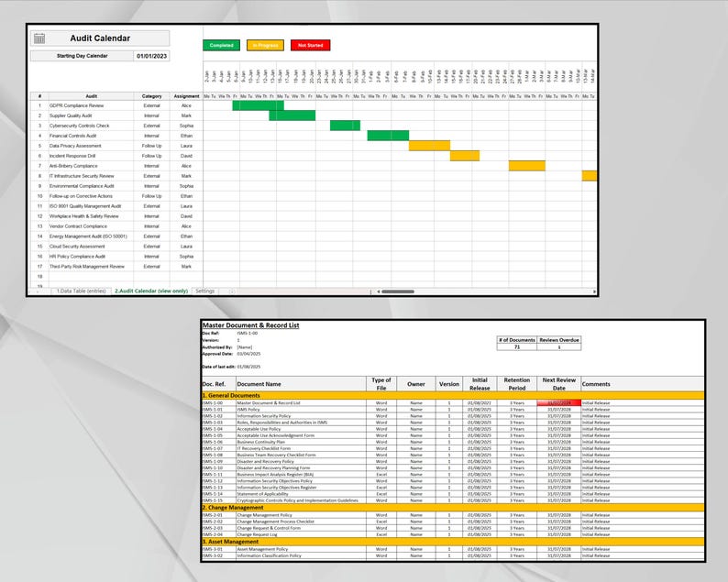Click the Doc. Ref. column header
The width and height of the screenshot is (728, 582).
(x=219, y=384)
